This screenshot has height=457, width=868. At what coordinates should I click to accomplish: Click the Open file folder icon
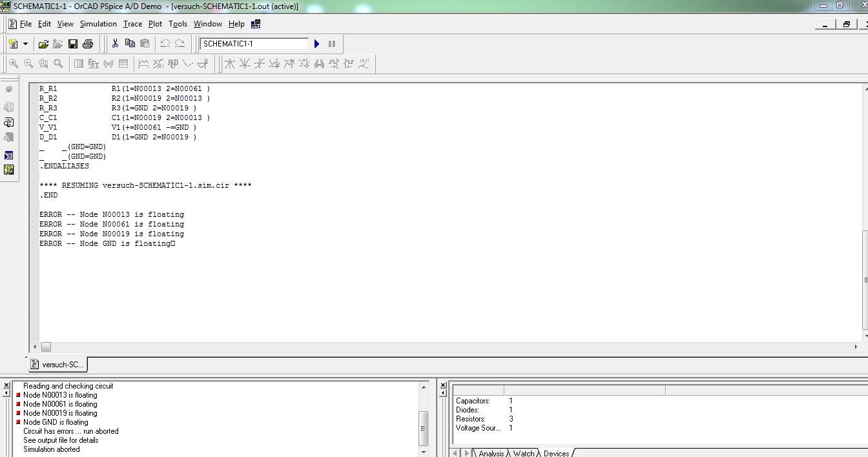[x=43, y=44]
